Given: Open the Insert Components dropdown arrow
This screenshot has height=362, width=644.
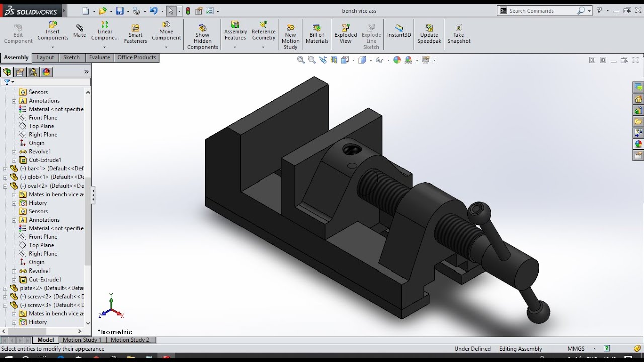Looking at the screenshot, I should (x=52, y=47).
